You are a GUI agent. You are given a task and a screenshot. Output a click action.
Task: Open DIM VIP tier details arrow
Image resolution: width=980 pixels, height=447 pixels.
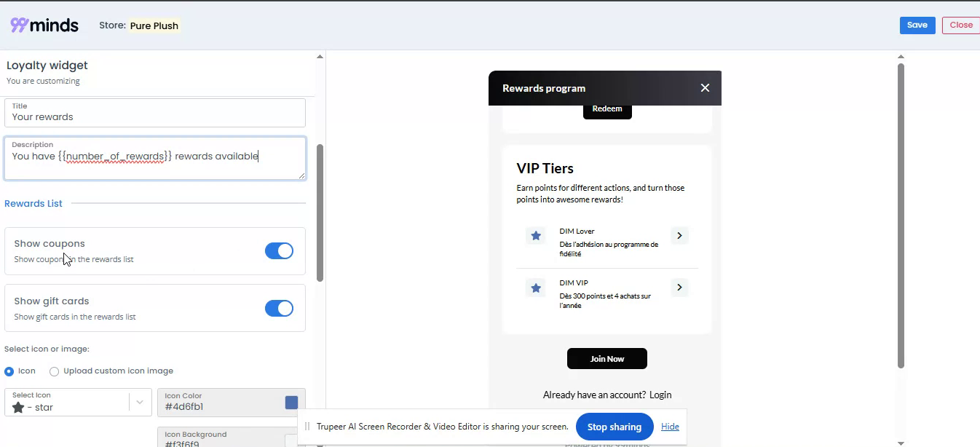[x=679, y=288]
